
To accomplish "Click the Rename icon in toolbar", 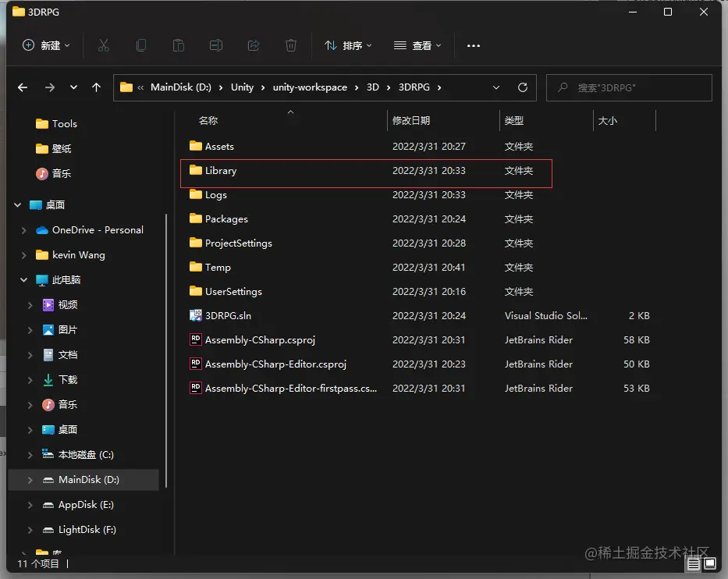I will pyautogui.click(x=216, y=45).
